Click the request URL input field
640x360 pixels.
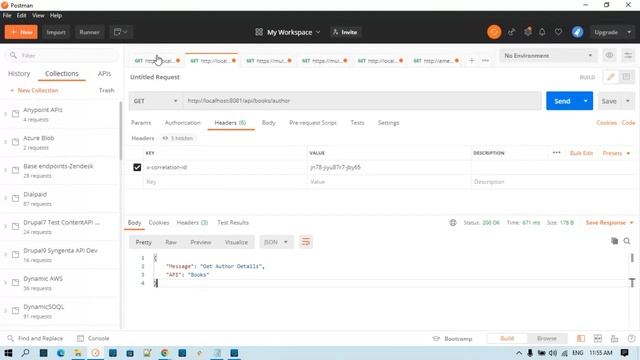[362, 101]
